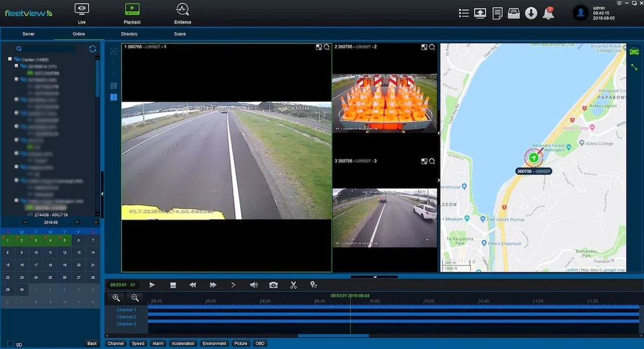
Task: Switch to the Playback view
Action: (x=132, y=13)
